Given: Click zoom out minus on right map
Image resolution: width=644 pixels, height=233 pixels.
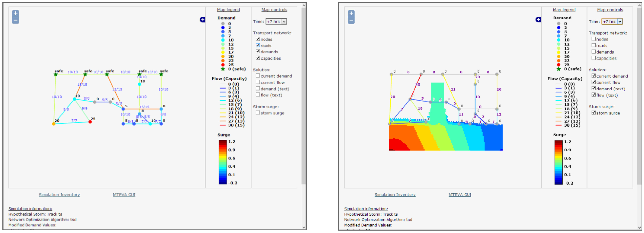Looking at the screenshot, I should tap(351, 20).
